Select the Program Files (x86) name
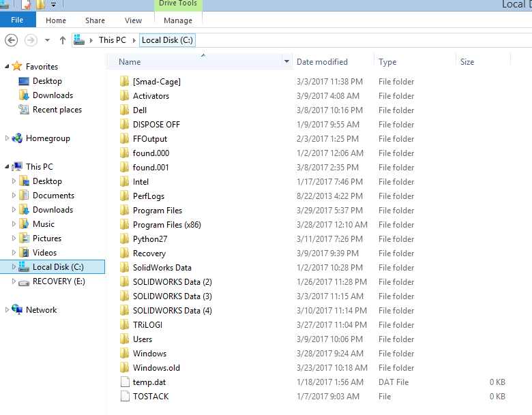Screen dimensions: 532x415 (167, 225)
